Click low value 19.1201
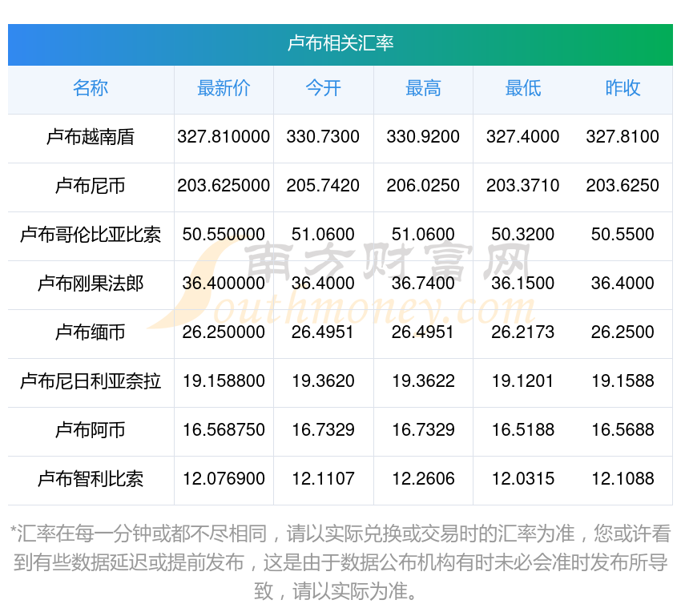Screen dimensions: 681x616 [523, 381]
